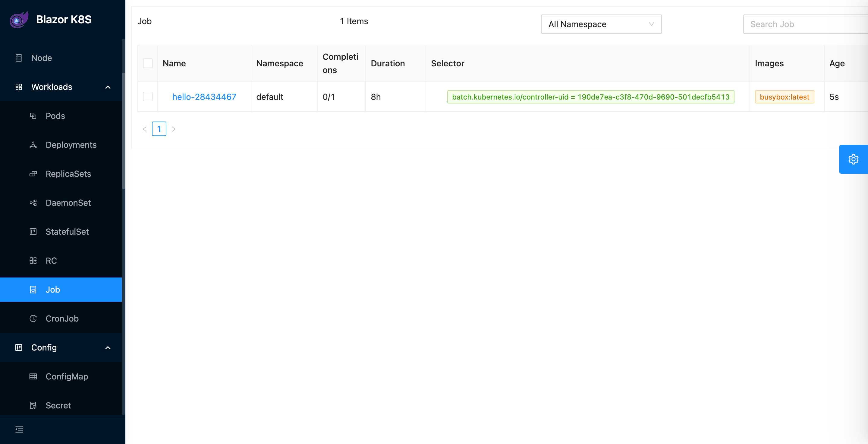Open the hello-28434467 job link
The height and width of the screenshot is (444, 868).
(x=204, y=97)
